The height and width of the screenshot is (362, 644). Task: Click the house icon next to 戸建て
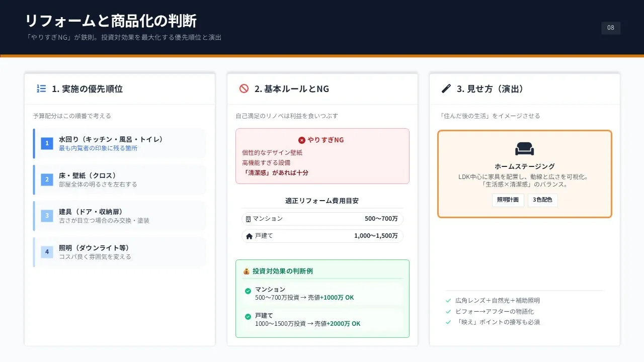pos(249,236)
